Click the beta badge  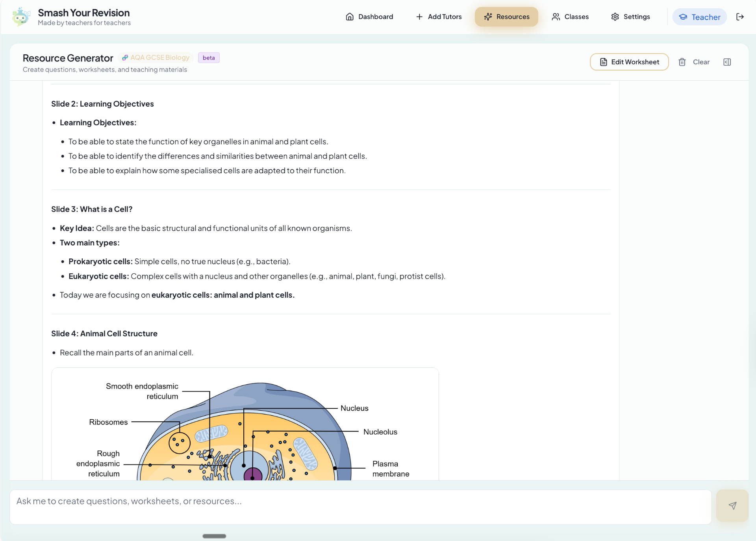click(x=209, y=57)
